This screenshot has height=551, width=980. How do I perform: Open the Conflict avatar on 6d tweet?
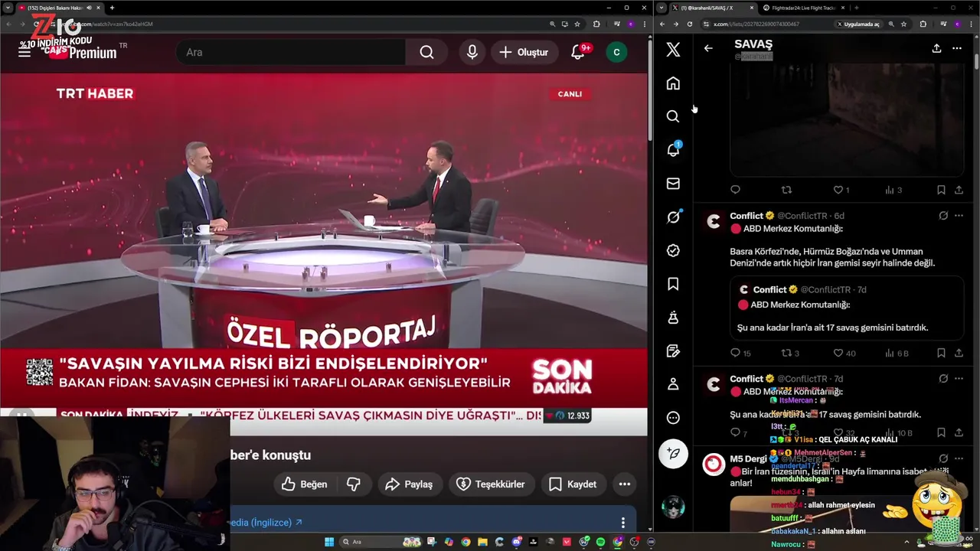click(x=714, y=221)
